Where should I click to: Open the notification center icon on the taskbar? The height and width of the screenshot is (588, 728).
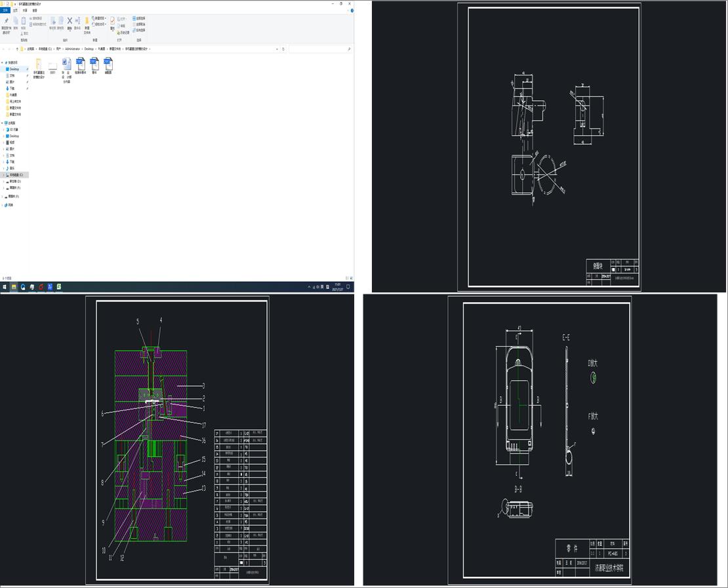click(x=348, y=287)
